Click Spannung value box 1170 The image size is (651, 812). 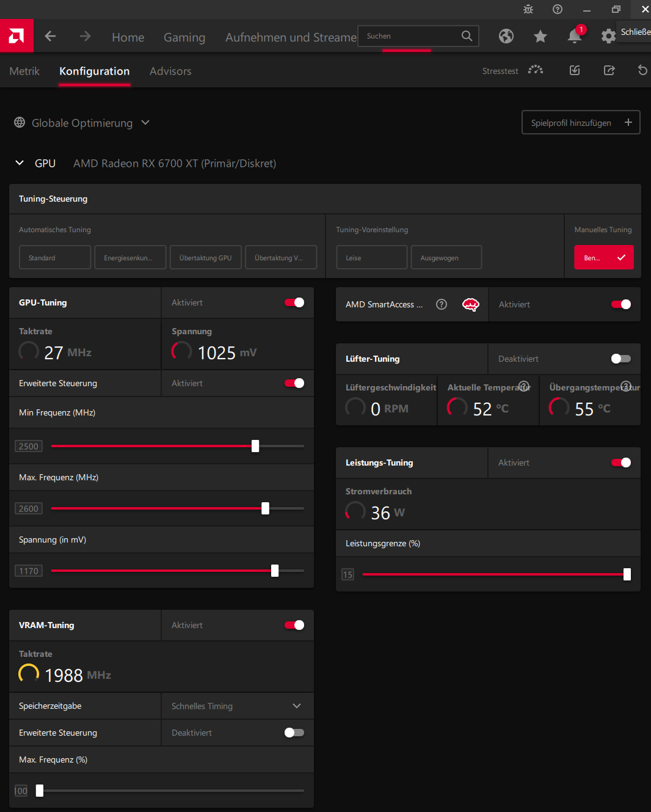[29, 571]
